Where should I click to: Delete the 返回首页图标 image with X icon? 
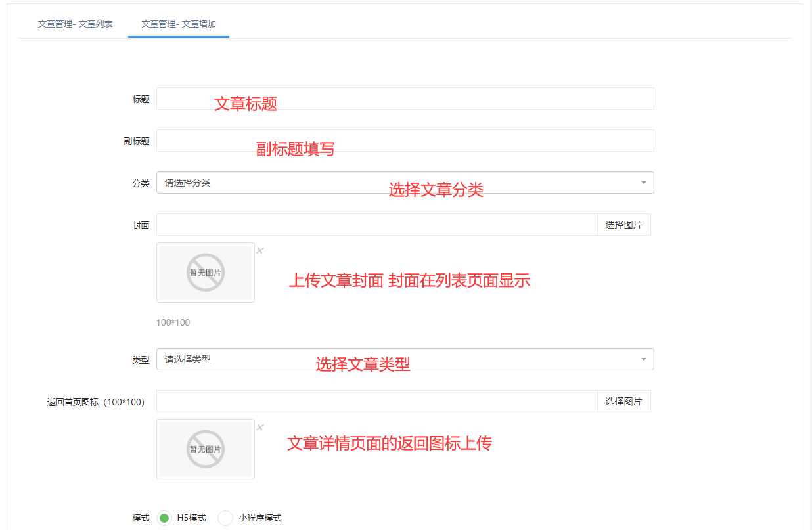click(260, 427)
